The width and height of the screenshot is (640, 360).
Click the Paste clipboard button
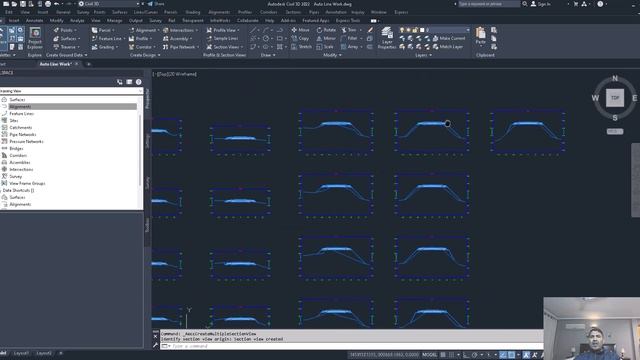click(x=480, y=36)
